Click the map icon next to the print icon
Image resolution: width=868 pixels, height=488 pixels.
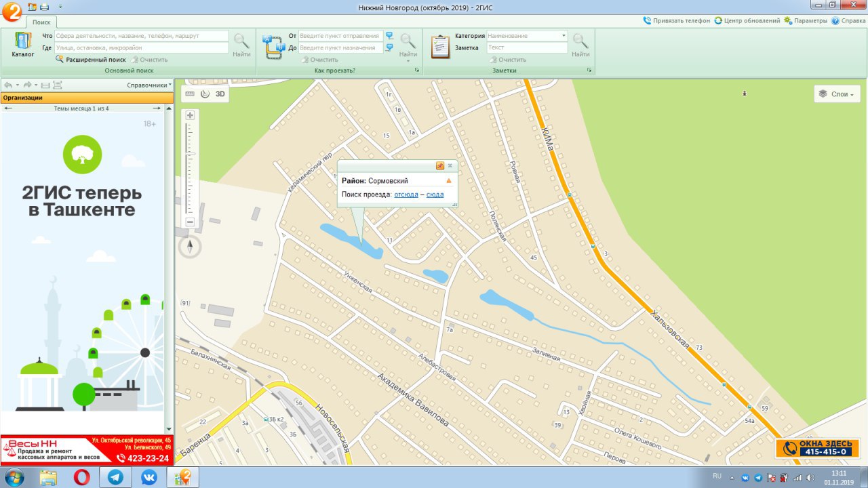pyautogui.click(x=32, y=6)
